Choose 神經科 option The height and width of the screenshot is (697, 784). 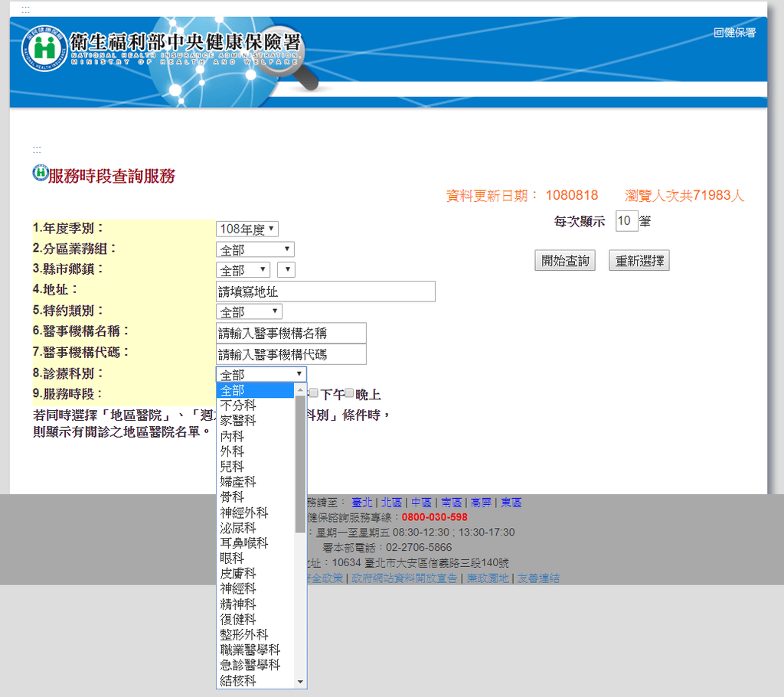tap(255, 588)
